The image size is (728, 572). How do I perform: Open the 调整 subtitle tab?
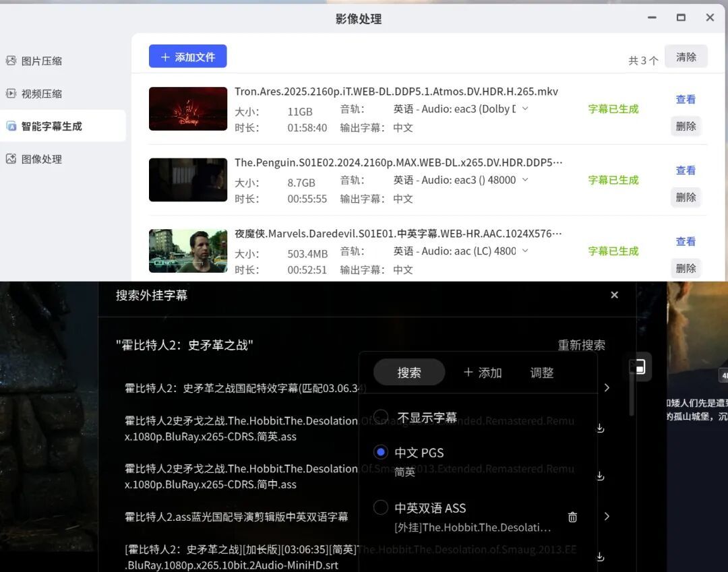coord(542,373)
